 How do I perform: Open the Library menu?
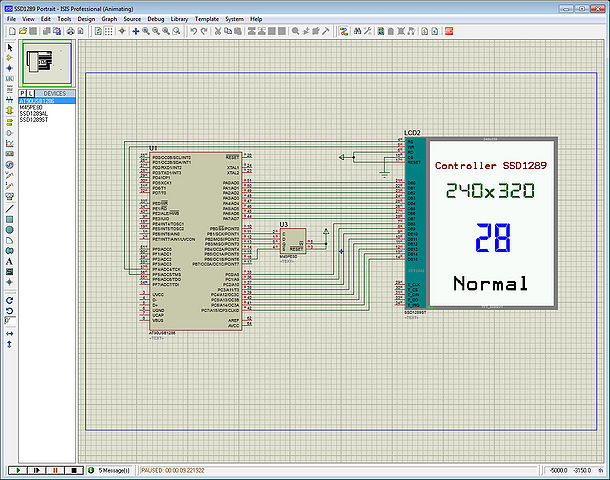point(179,19)
